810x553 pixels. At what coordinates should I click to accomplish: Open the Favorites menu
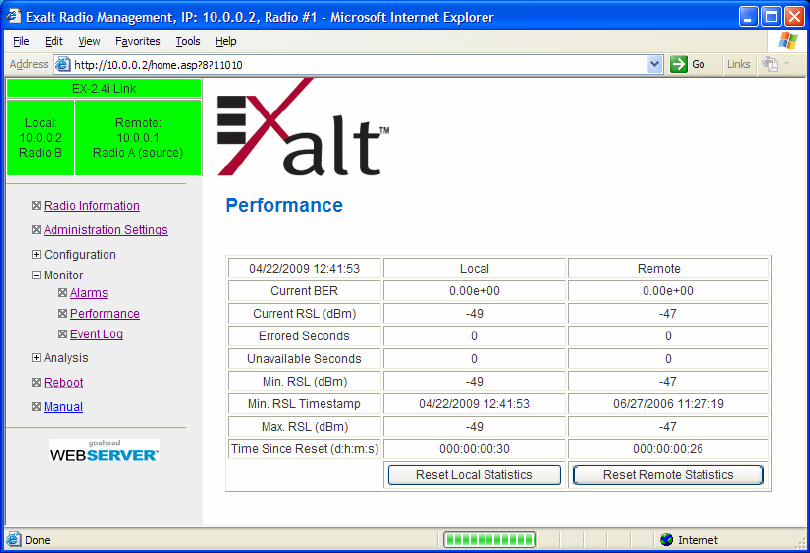click(137, 41)
